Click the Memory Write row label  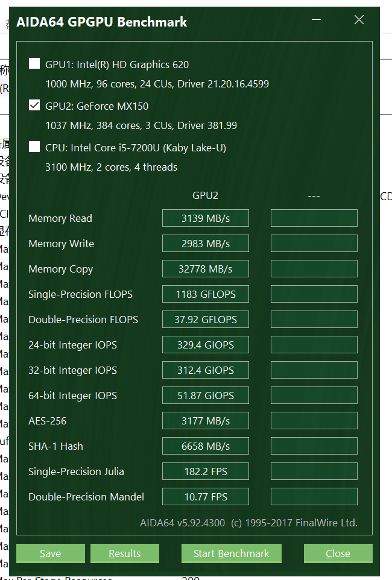61,244
